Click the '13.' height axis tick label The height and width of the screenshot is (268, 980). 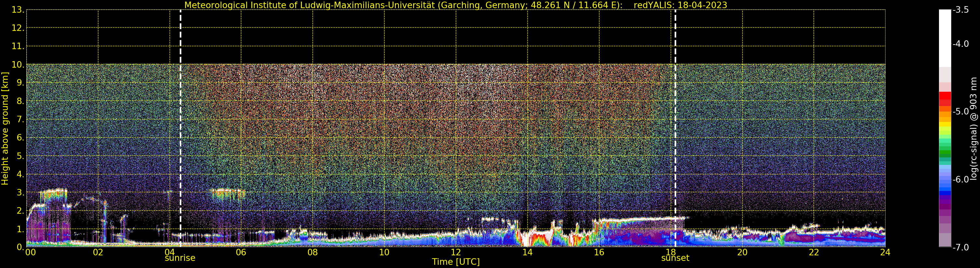point(18,10)
